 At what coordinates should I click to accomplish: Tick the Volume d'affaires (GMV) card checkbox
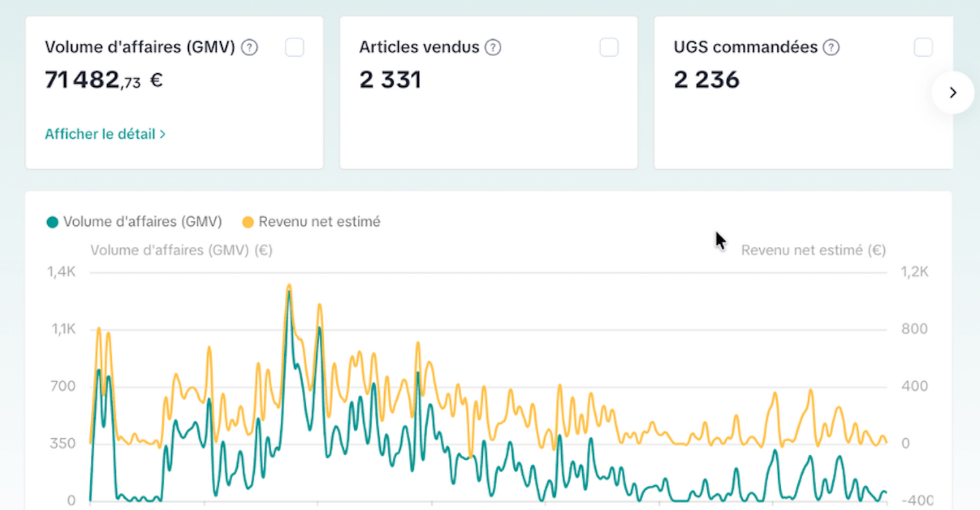tap(295, 47)
